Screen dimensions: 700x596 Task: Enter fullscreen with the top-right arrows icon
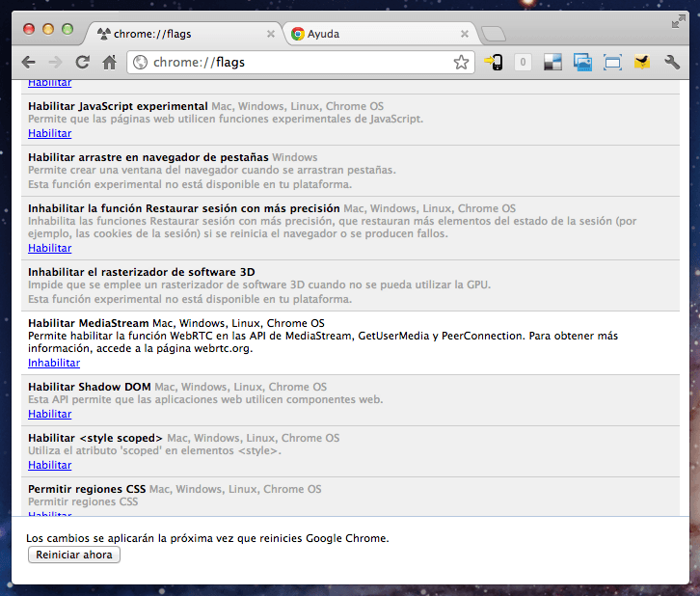click(x=679, y=20)
